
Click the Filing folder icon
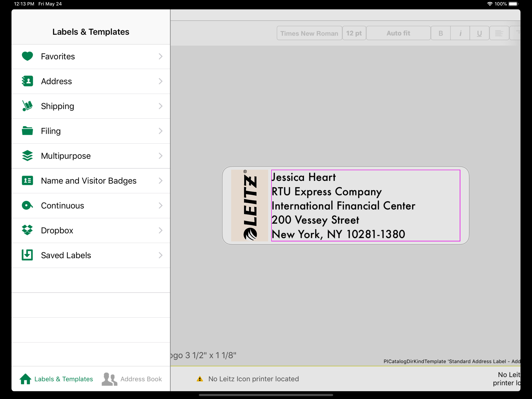(27, 131)
